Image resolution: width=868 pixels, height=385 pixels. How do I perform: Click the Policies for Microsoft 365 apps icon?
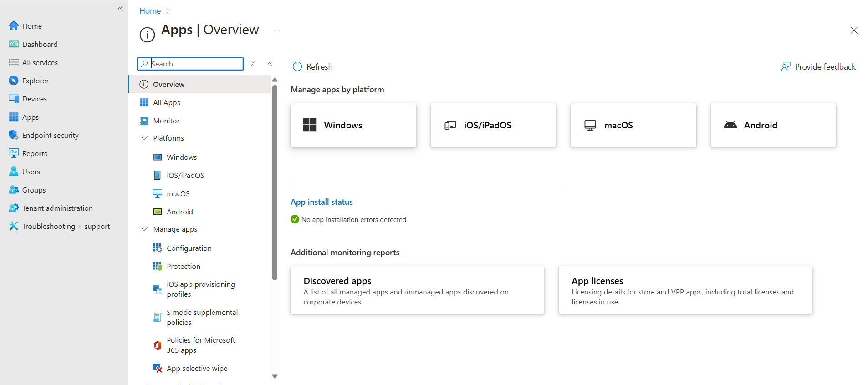(158, 345)
